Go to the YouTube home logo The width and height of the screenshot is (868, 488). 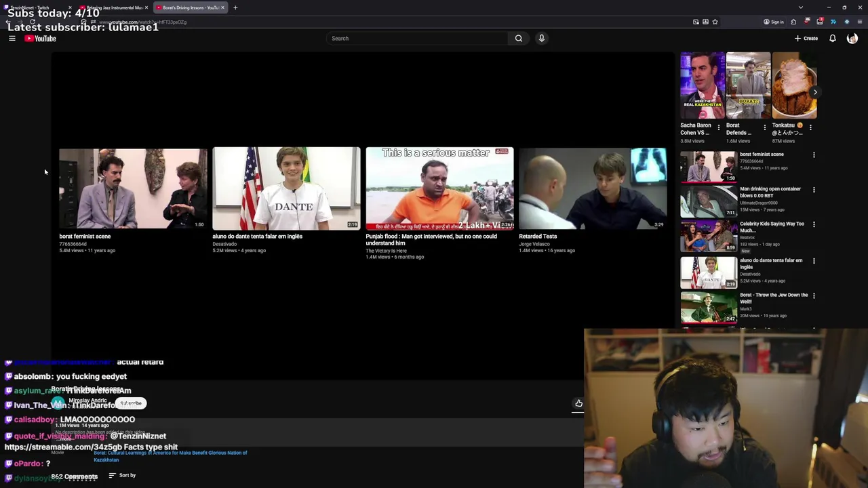tap(41, 39)
